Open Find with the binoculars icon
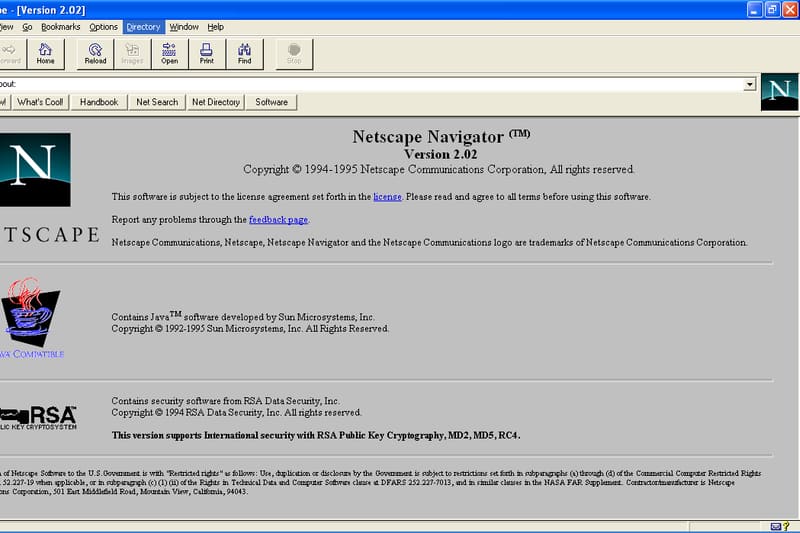800x533 pixels. 244,54
